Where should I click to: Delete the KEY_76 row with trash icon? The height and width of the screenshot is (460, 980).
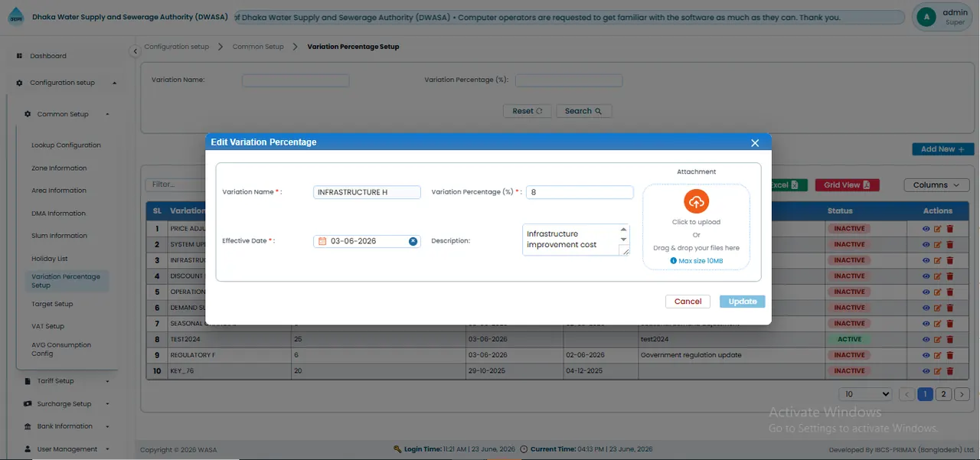tap(950, 371)
